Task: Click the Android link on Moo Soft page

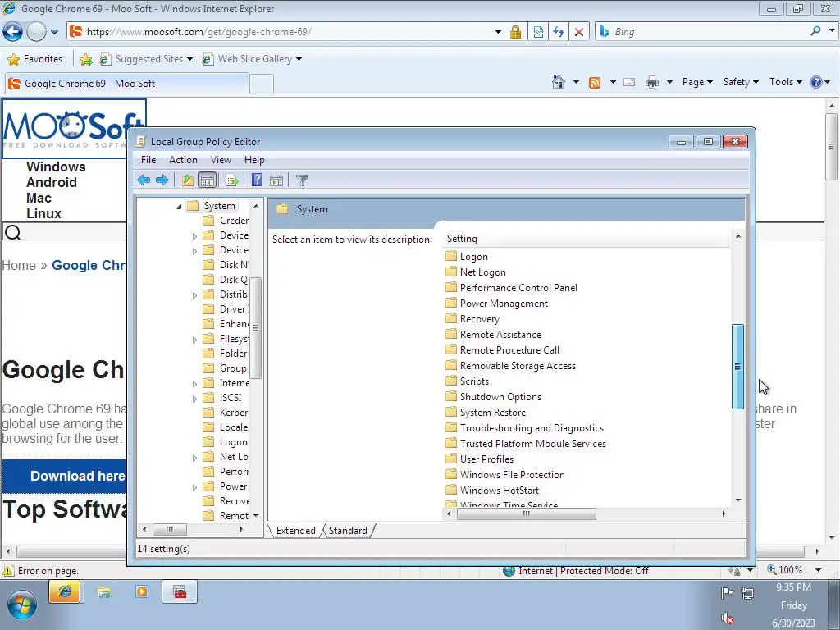Action: pos(52,182)
